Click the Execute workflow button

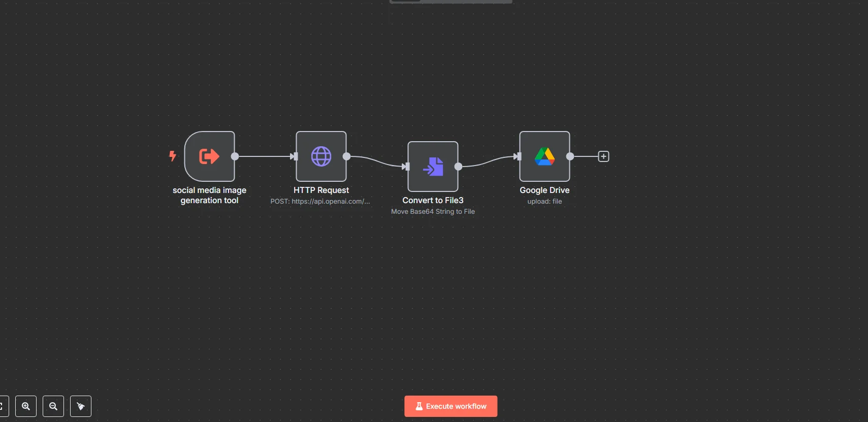pos(451,406)
